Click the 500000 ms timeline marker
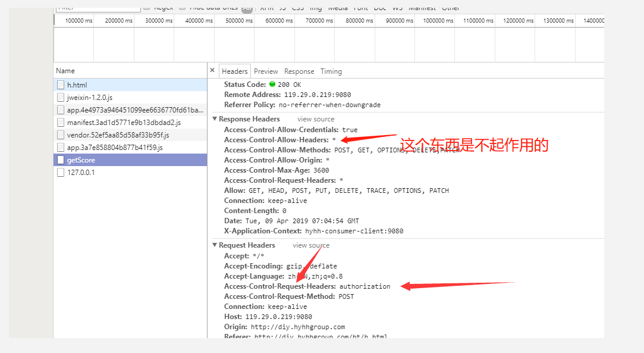 point(239,21)
